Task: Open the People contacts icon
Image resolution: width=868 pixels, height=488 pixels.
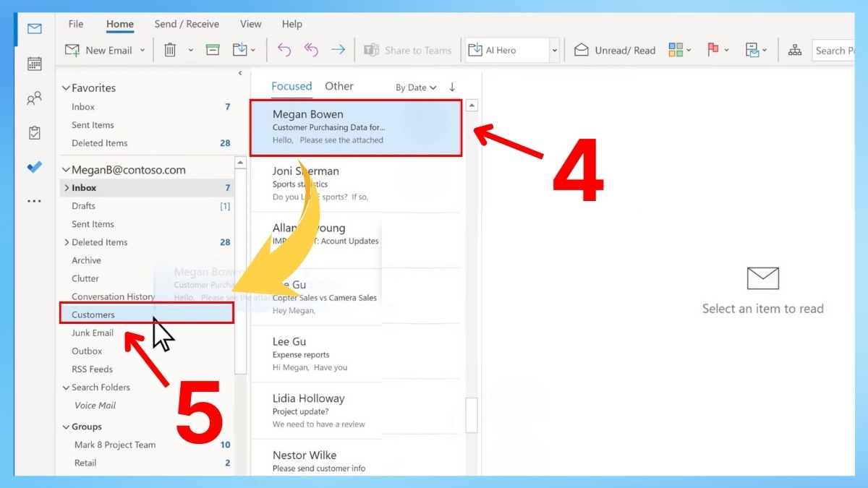Action: coord(34,98)
